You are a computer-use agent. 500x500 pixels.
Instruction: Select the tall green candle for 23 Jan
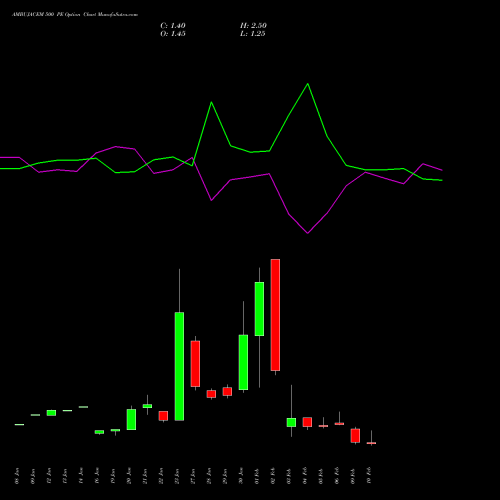point(179,366)
